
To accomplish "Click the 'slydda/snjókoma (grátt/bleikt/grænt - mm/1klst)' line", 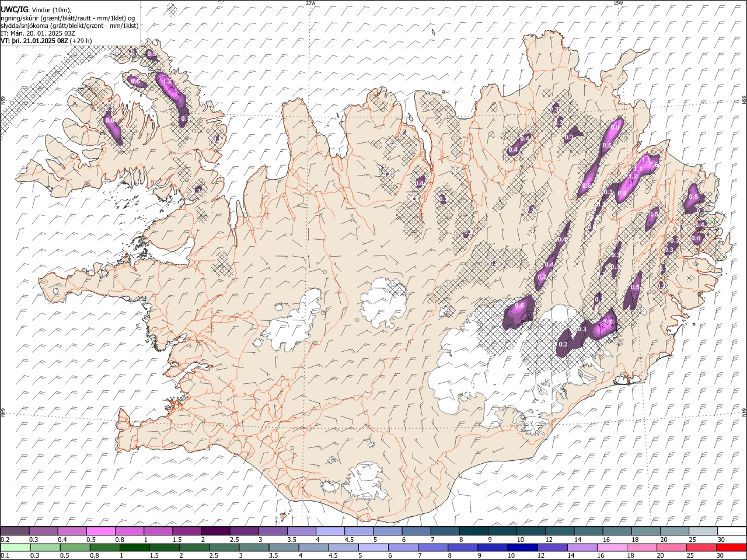I will click(69, 26).
